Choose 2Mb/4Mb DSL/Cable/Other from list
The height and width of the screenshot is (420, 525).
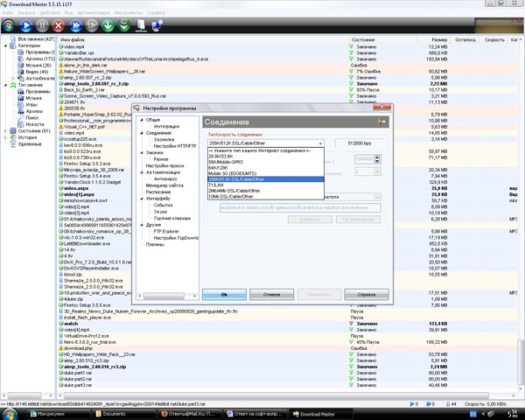(x=266, y=191)
